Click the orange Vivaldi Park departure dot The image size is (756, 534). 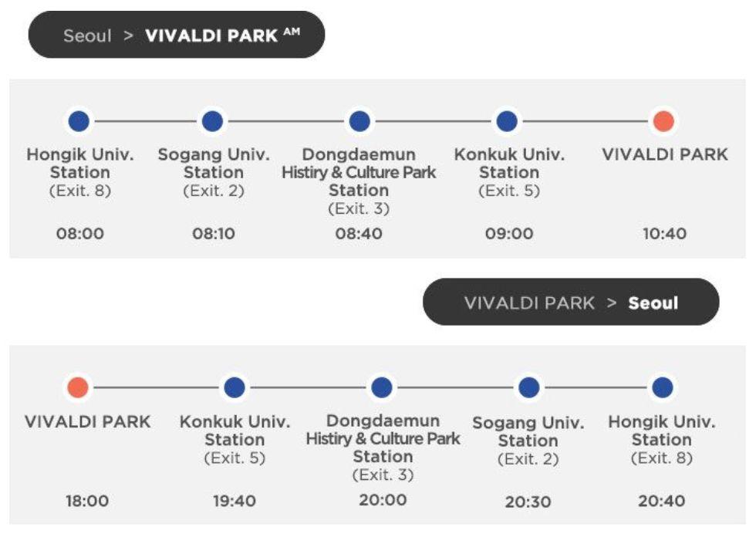click(78, 387)
